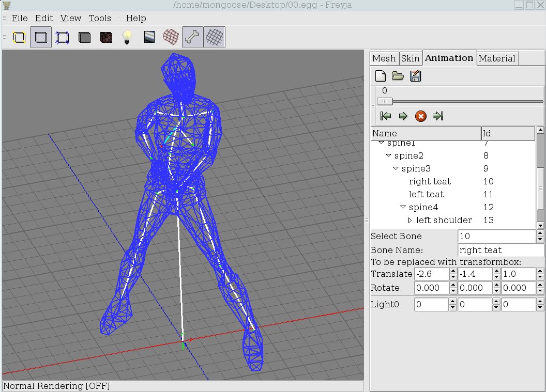Select the "right teat" bone row
Viewport: 546px width, 392px height.
(453, 181)
